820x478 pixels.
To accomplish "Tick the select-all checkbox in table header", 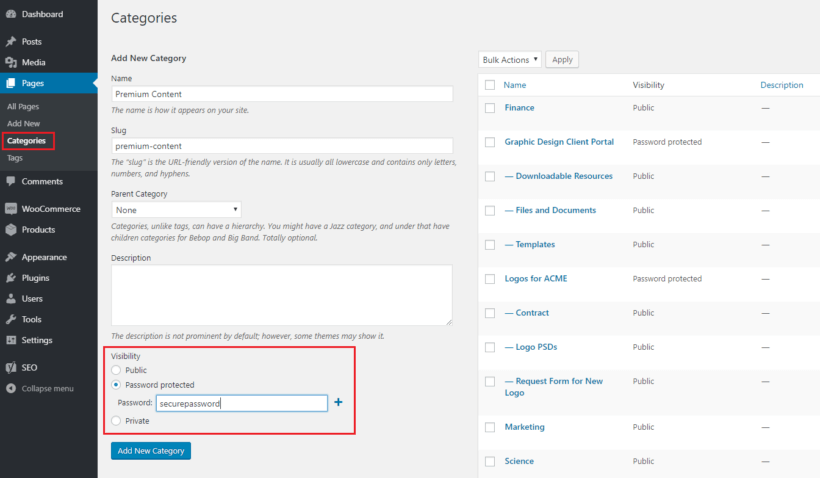I will [x=490, y=85].
